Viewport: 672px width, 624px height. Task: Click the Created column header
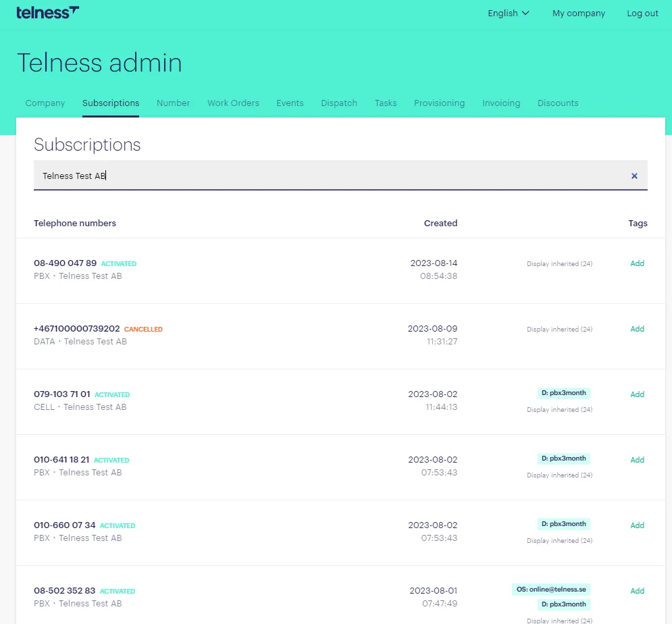tap(440, 224)
